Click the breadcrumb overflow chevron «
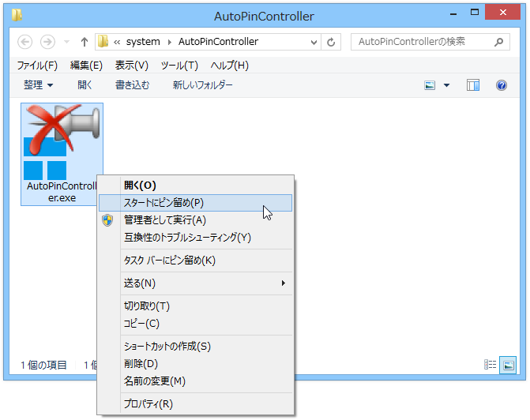 (117, 42)
